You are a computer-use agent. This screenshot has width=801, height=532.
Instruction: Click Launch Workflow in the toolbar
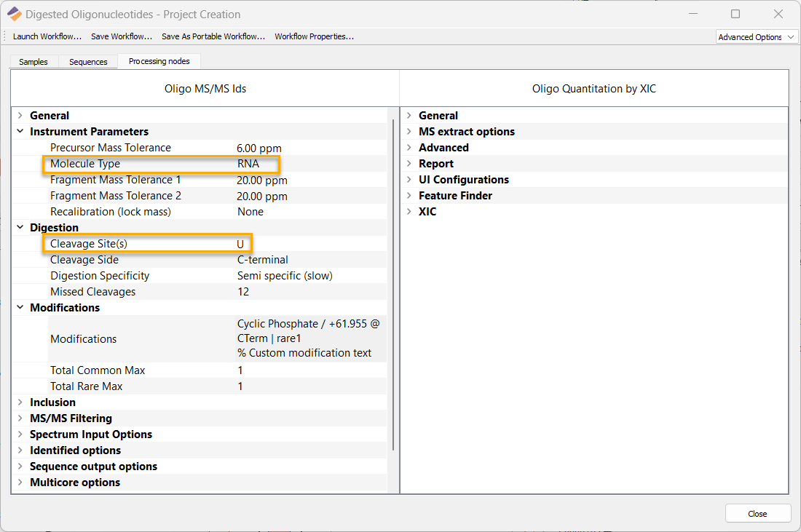pos(47,36)
